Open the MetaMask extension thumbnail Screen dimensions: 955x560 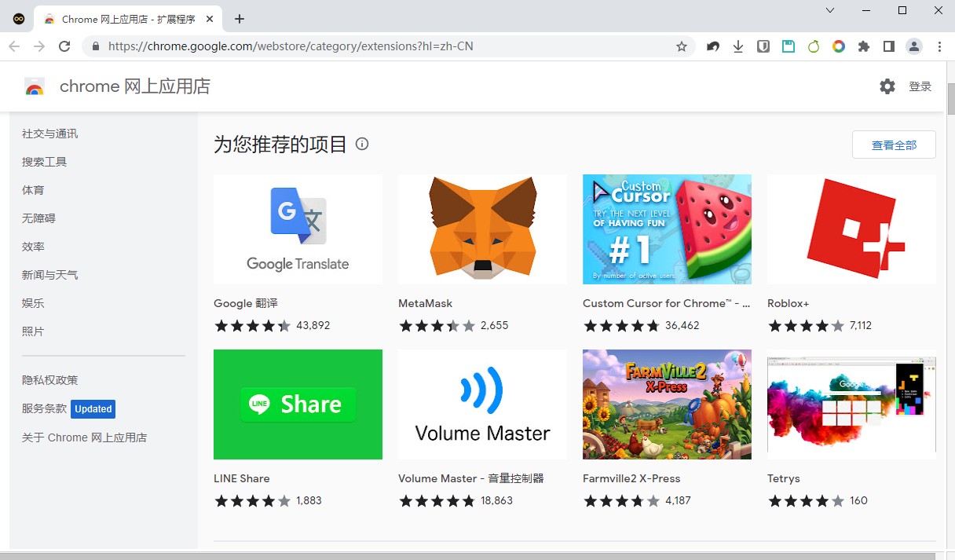(x=482, y=229)
